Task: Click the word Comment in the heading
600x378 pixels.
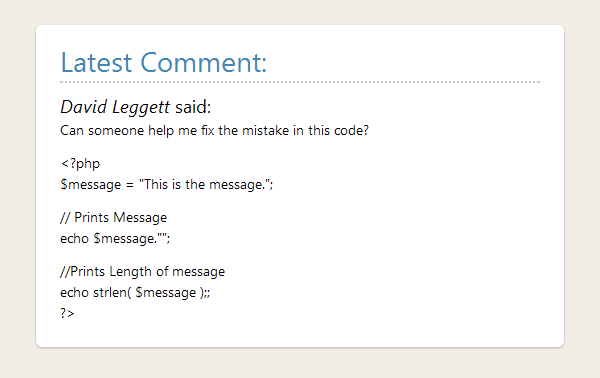Action: 204,62
